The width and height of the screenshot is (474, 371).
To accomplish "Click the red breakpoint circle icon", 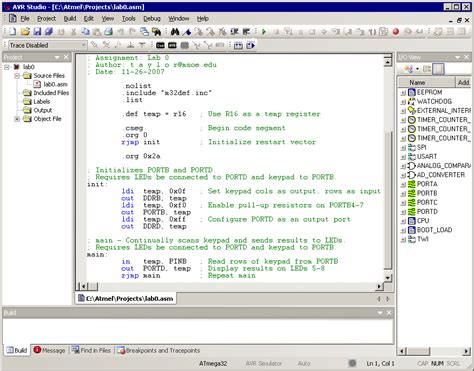I will [x=396, y=32].
